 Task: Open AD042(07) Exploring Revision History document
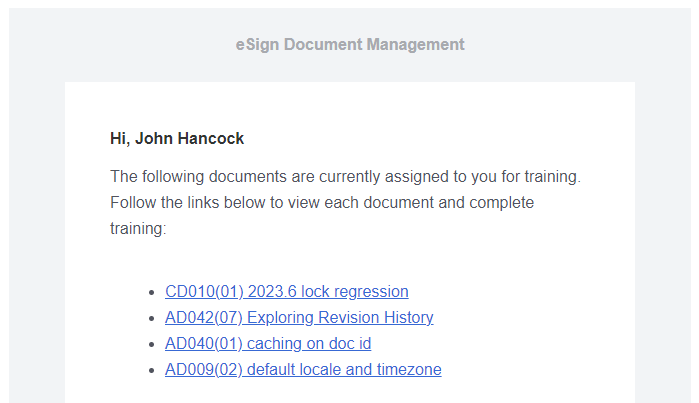coord(299,318)
